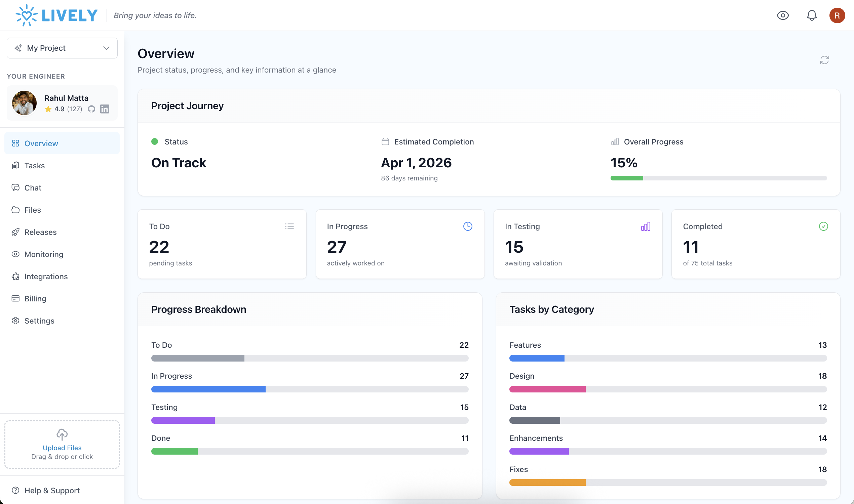Switch to the Tasks section

coord(35,165)
